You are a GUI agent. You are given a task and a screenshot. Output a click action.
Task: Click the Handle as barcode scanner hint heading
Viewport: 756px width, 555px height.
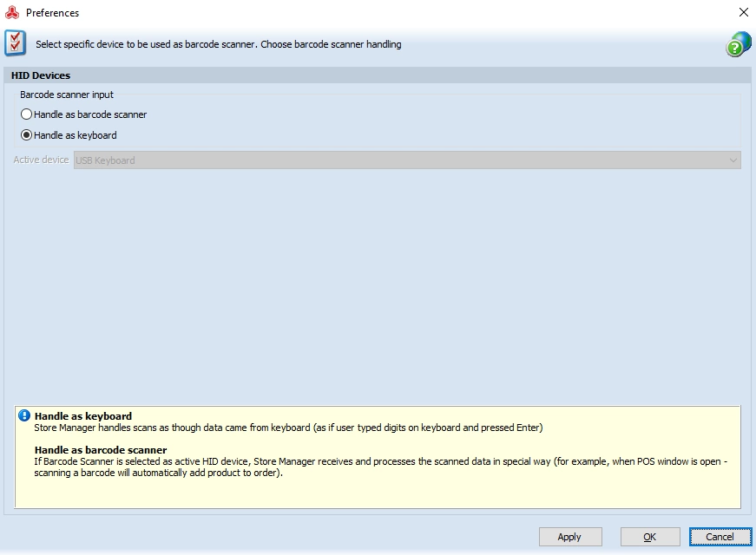click(x=101, y=450)
